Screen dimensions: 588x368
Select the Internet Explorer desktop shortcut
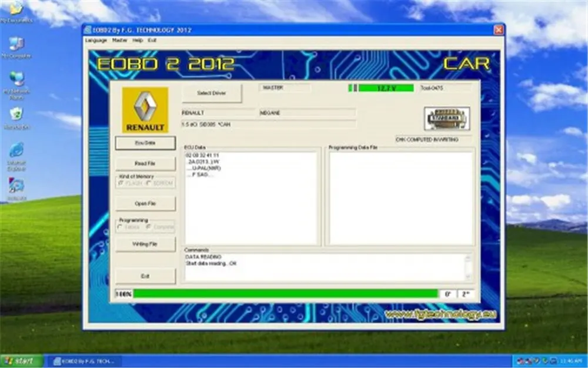pos(16,156)
